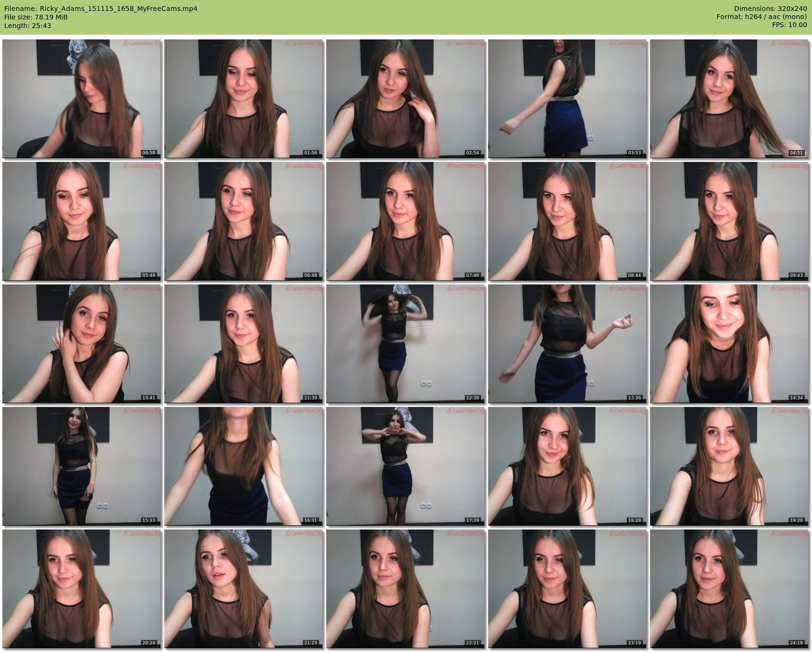Select the thumbnail stamped 10:41

(x=82, y=343)
